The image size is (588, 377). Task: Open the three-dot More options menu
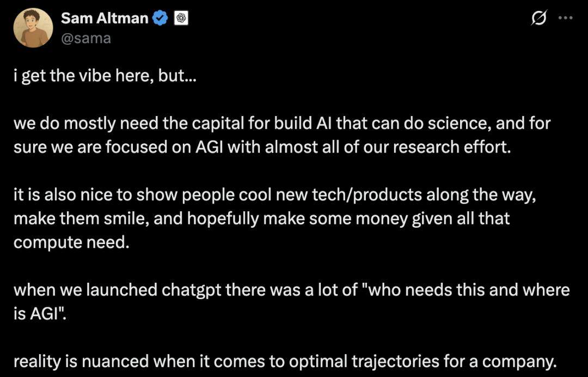point(566,18)
